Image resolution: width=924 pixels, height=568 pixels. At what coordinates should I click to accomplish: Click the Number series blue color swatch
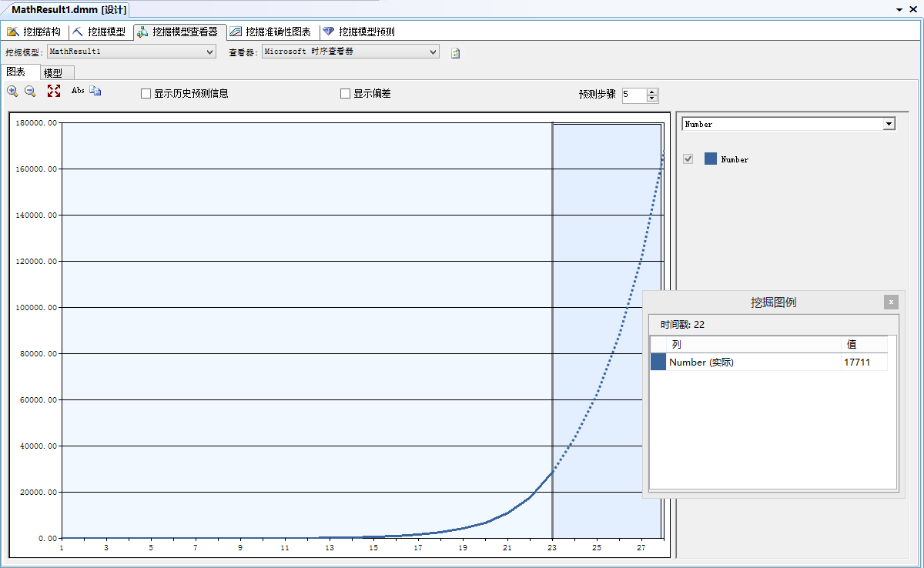(x=711, y=159)
